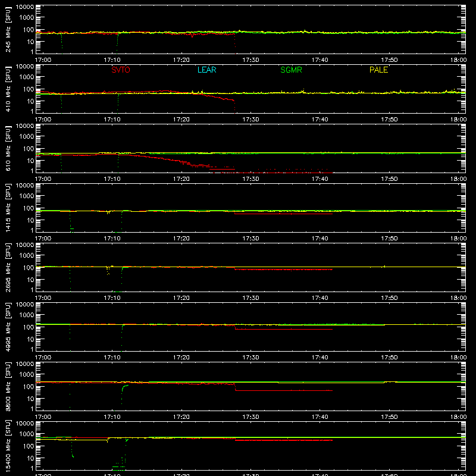
Task: Click the green SGMR legend label
Action: point(291,70)
